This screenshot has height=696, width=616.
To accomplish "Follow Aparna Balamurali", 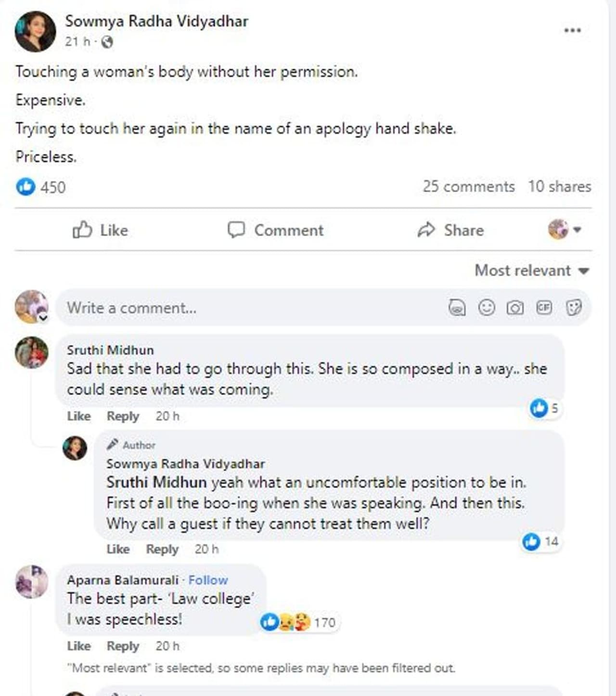I will pyautogui.click(x=208, y=580).
